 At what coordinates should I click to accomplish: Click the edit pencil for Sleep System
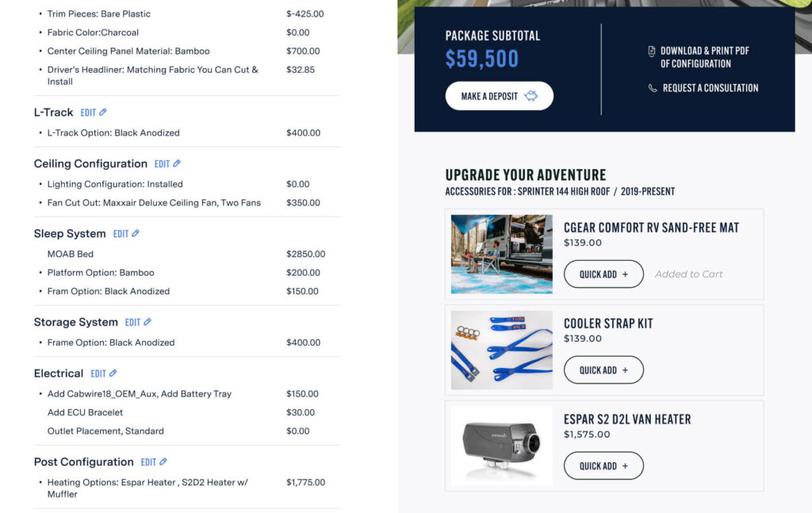click(x=136, y=234)
